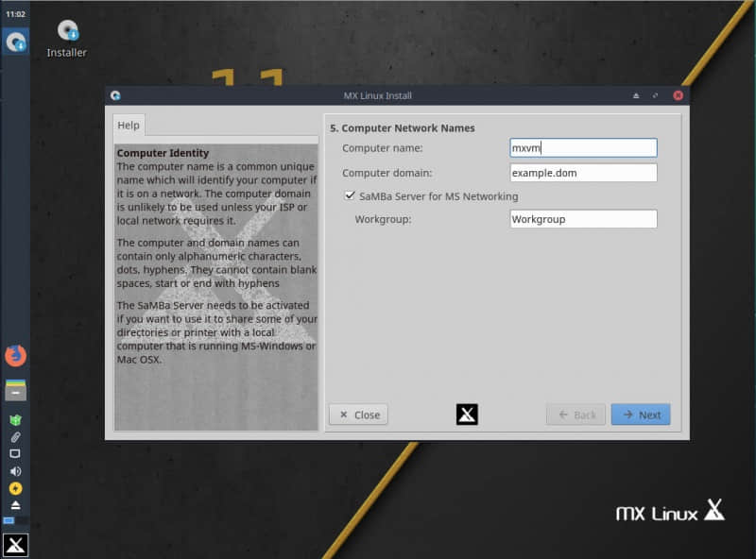Image resolution: width=756 pixels, height=559 pixels.
Task: Click the Workgroup input field
Action: coord(583,219)
